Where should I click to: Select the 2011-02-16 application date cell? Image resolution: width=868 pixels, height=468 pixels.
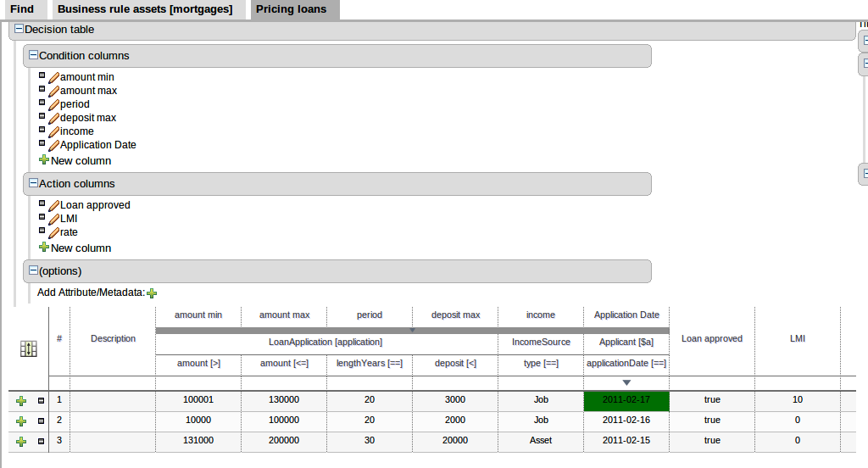pyautogui.click(x=626, y=421)
